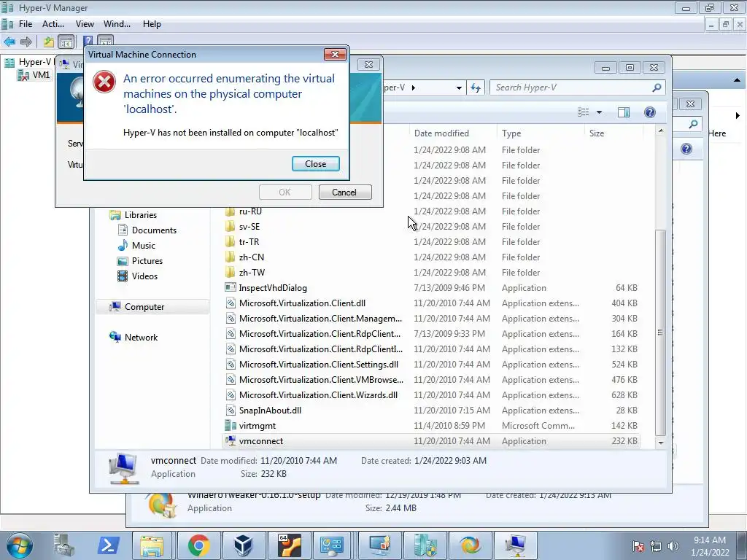Click the Forward arrow in Hyper-V Manager toolbar
747x560 pixels.
click(x=26, y=42)
